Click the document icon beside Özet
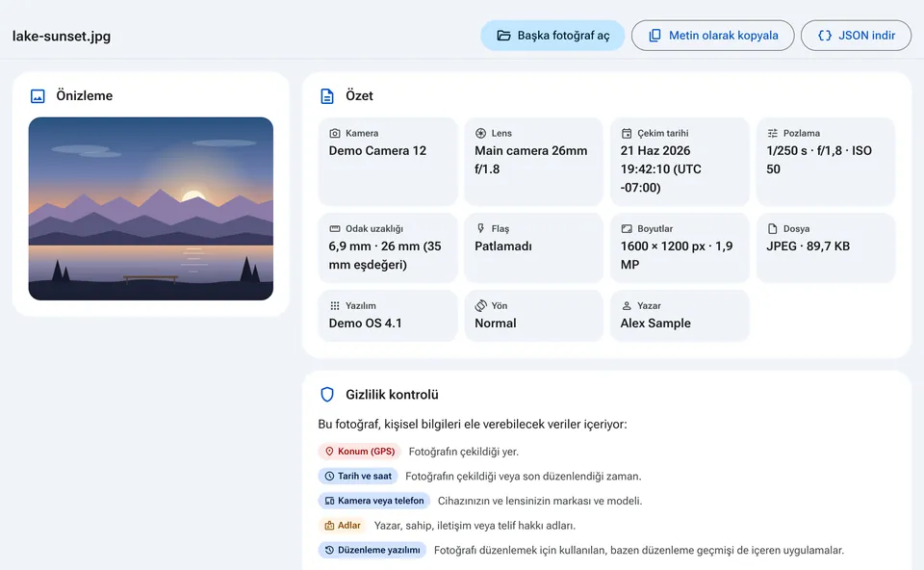 click(327, 96)
